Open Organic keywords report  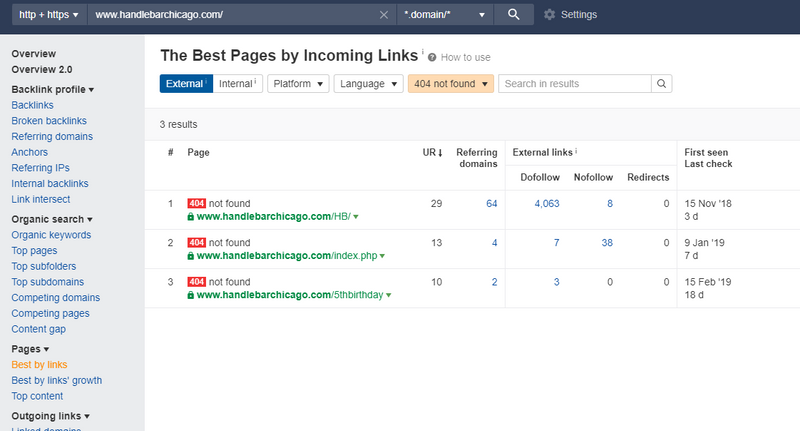tap(51, 235)
